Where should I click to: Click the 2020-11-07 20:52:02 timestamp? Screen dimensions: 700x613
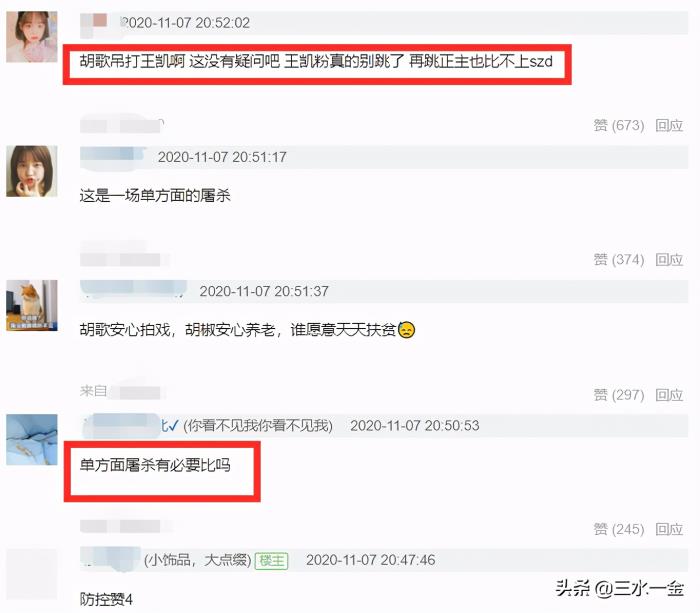click(x=186, y=23)
